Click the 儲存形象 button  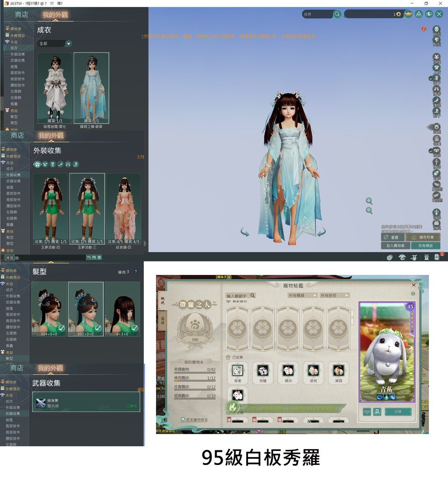(x=423, y=237)
